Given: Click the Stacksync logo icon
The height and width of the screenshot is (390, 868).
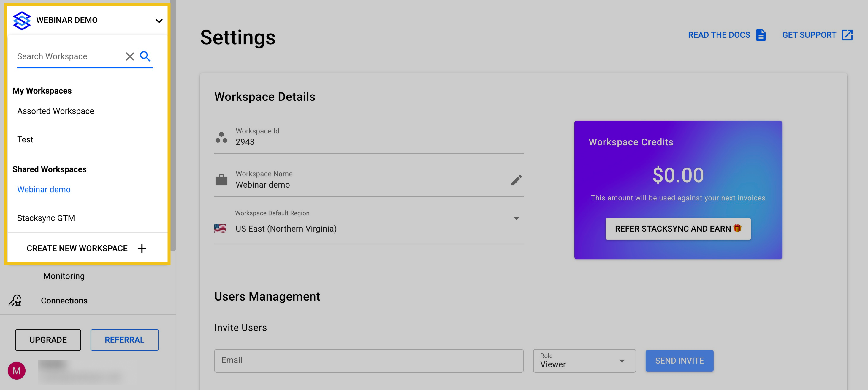Looking at the screenshot, I should [22, 20].
